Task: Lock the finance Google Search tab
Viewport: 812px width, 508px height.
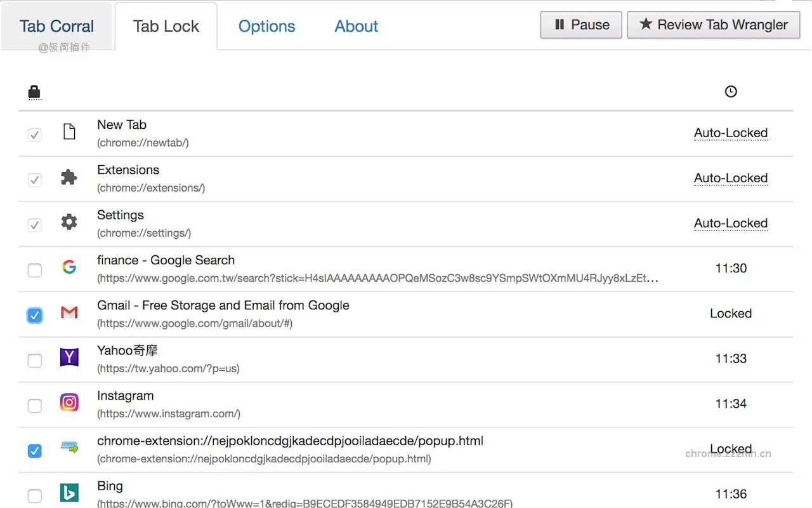Action: point(35,271)
